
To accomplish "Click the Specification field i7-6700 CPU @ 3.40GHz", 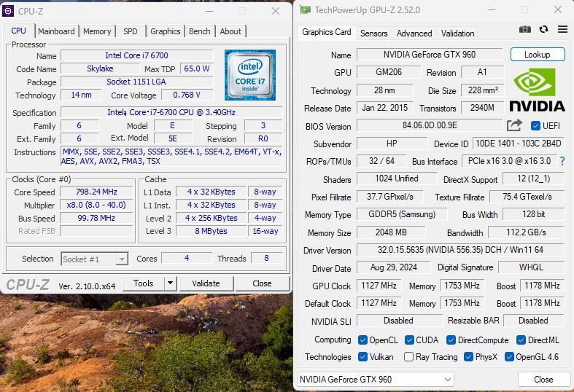I will pos(171,112).
